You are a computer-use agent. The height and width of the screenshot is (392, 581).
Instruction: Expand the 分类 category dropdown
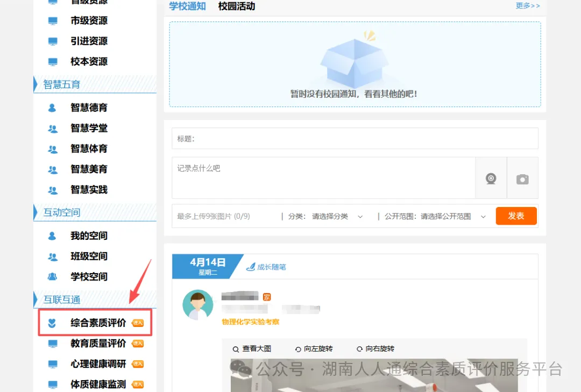(338, 216)
